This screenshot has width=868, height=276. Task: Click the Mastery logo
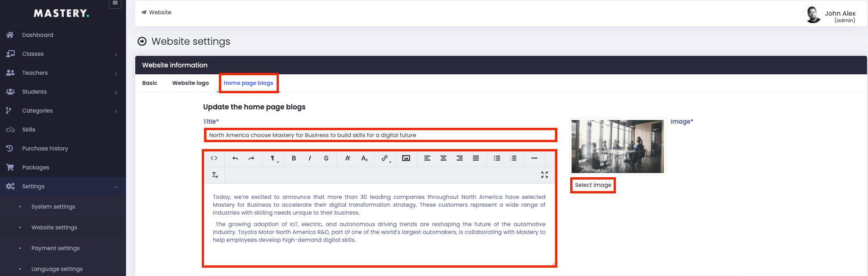(61, 13)
